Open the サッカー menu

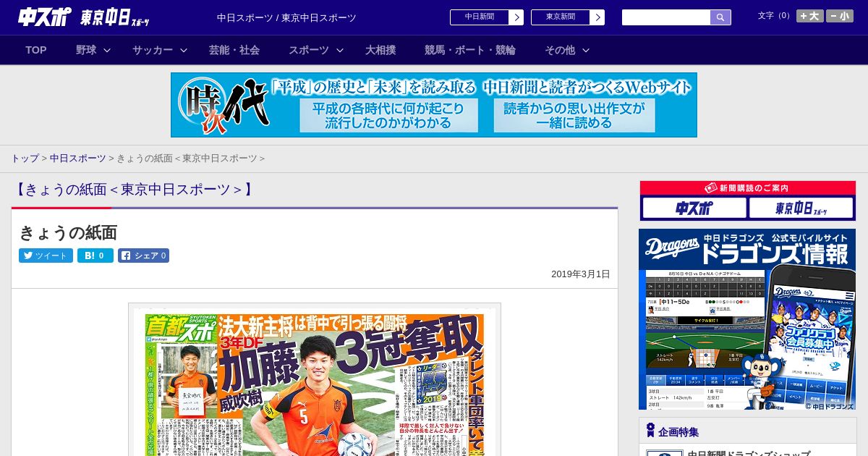pyautogui.click(x=153, y=50)
